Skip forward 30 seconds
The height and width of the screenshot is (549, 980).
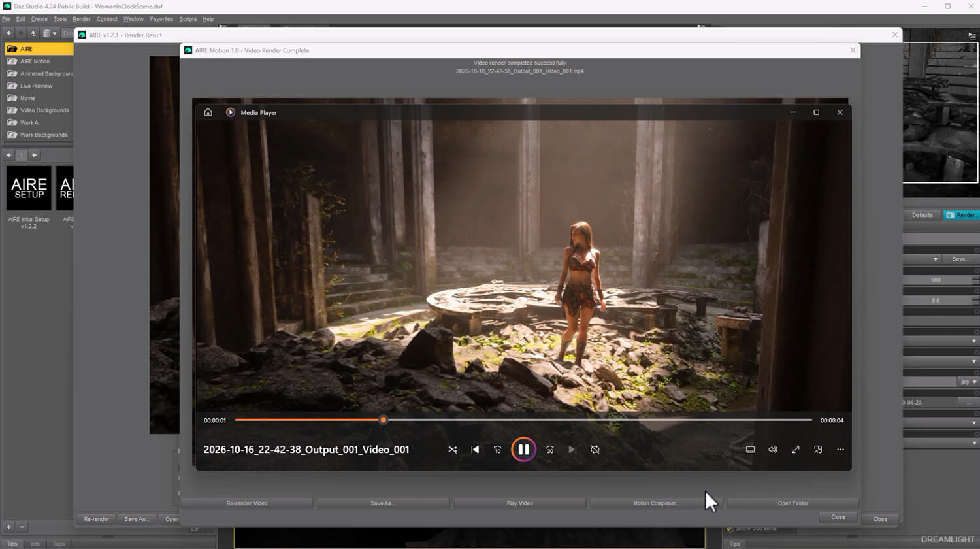pos(550,450)
